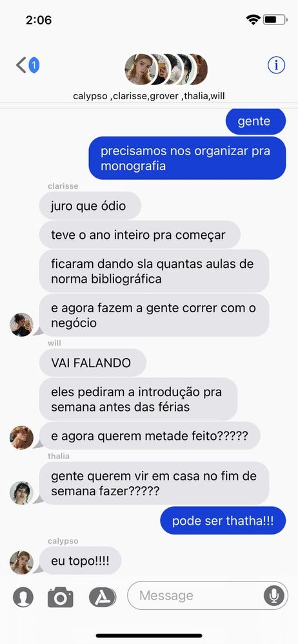Tap the back chevron arrow
This screenshot has height=644, width=298.
pos(21,65)
